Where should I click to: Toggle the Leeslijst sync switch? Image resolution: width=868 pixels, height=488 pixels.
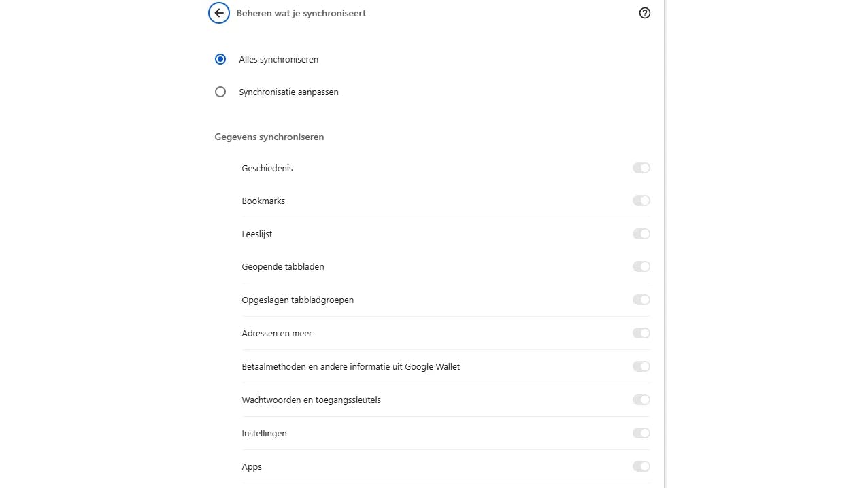[641, 234]
